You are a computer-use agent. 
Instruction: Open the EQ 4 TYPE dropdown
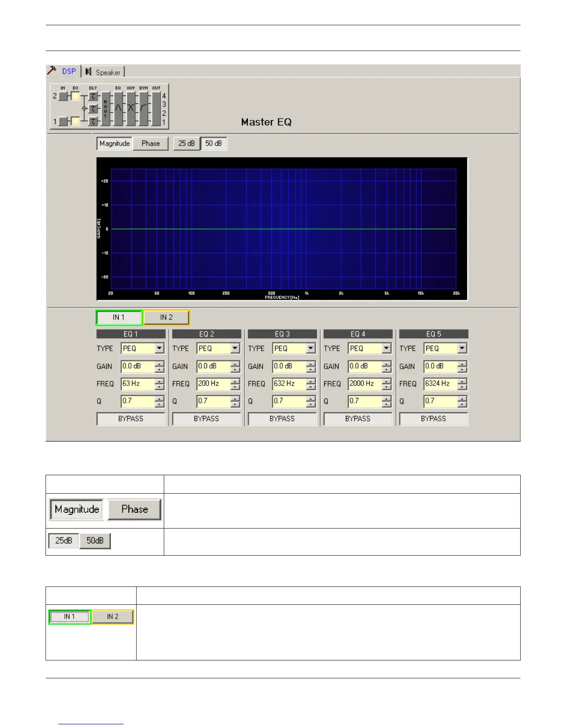[386, 348]
